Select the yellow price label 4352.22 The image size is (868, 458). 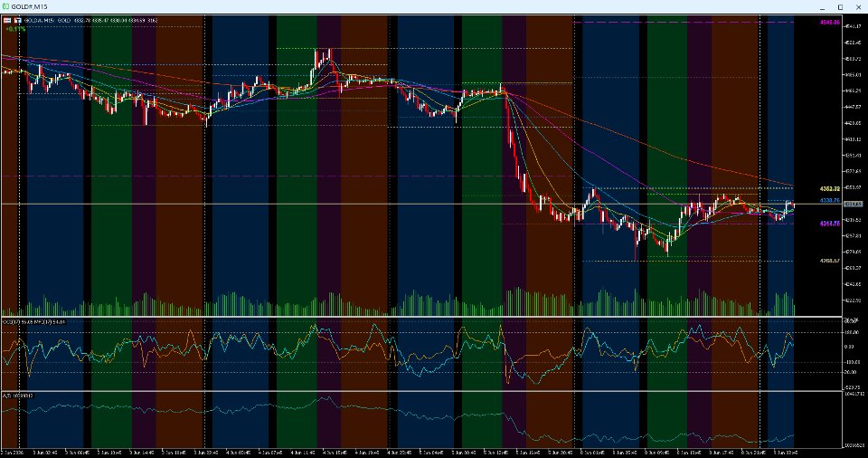tap(830, 189)
